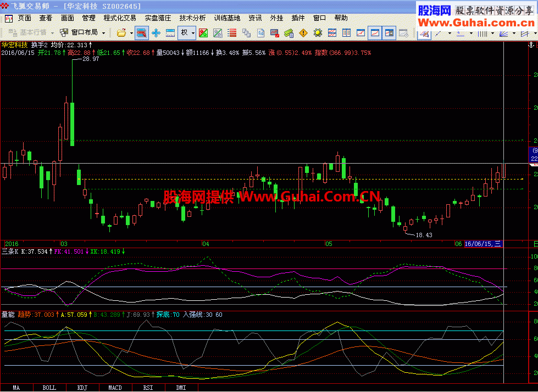The width and height of the screenshot is (538, 392).
Task: Click the blue ruler measurement icon
Action: (170, 33)
